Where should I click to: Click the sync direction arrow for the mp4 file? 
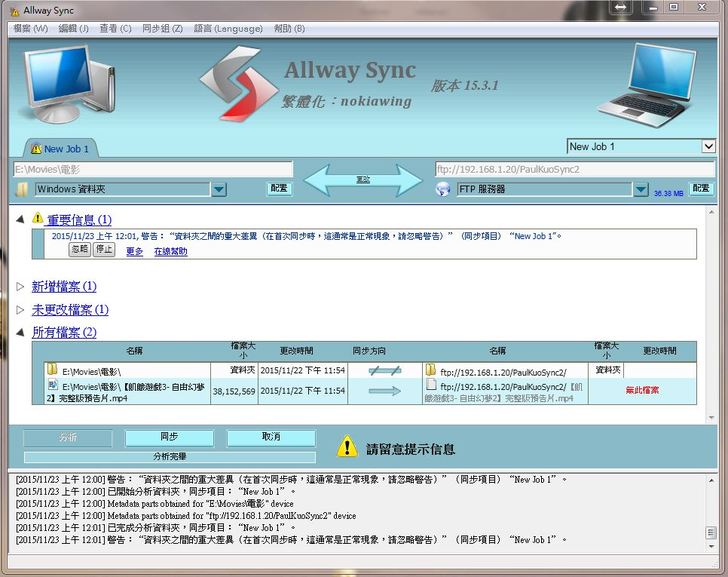[383, 391]
